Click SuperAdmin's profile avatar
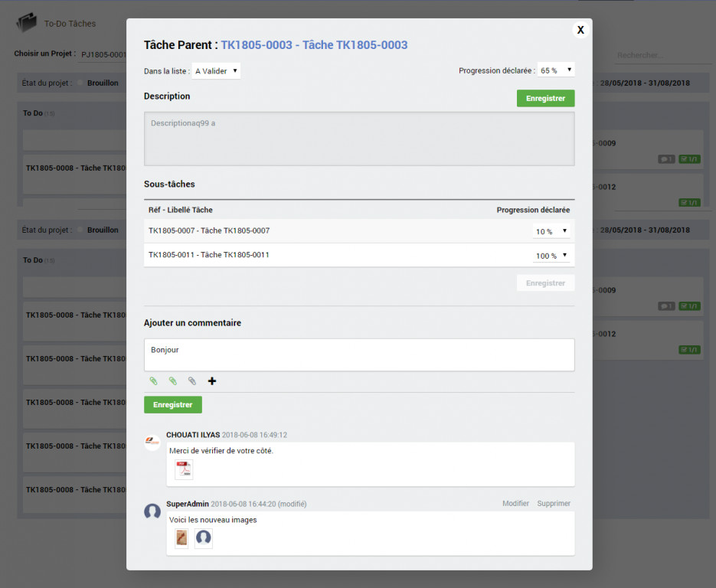The image size is (716, 588). click(x=152, y=511)
